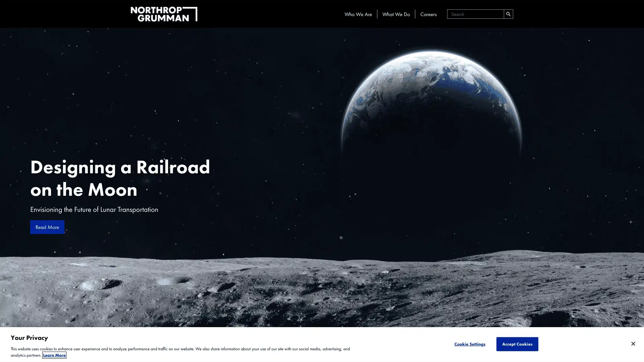Open Cookie Settings
The height and width of the screenshot is (362, 644).
tap(469, 344)
